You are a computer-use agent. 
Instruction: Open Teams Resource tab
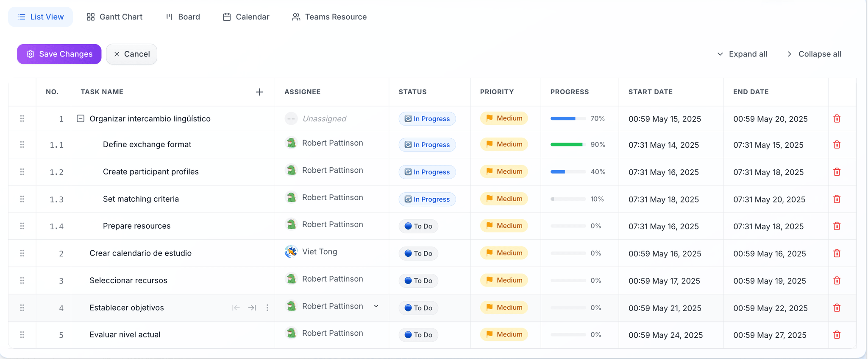[x=329, y=17]
